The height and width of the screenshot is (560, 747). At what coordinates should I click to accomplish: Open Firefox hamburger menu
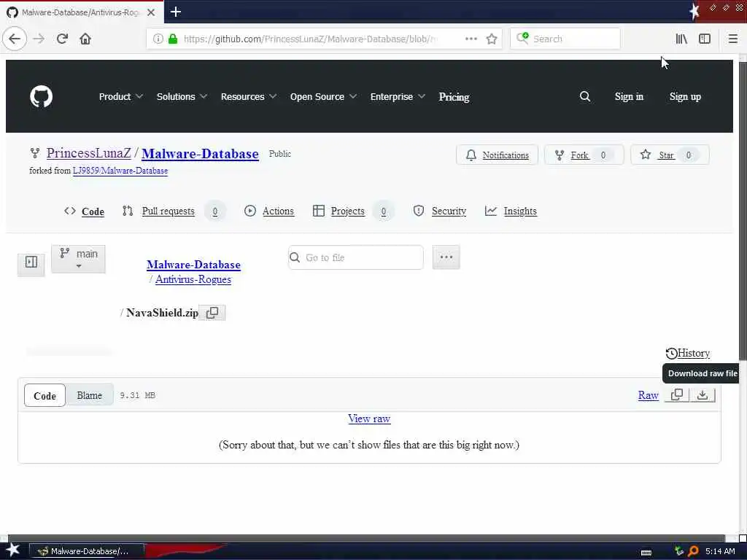tap(732, 39)
